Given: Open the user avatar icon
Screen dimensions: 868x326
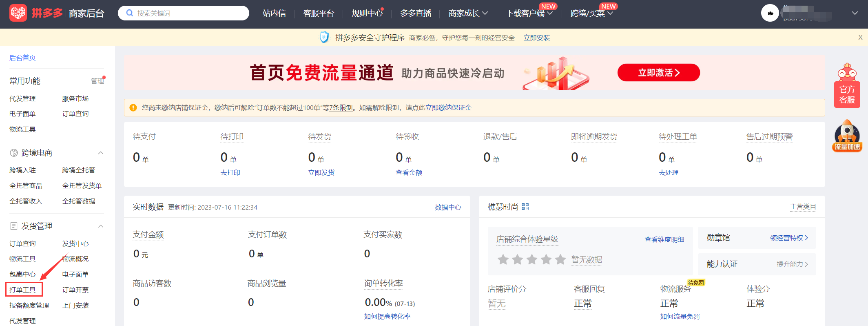Looking at the screenshot, I should 770,13.
